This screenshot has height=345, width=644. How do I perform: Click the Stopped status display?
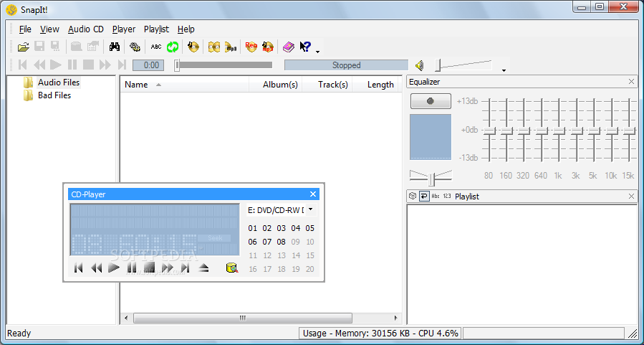point(346,65)
